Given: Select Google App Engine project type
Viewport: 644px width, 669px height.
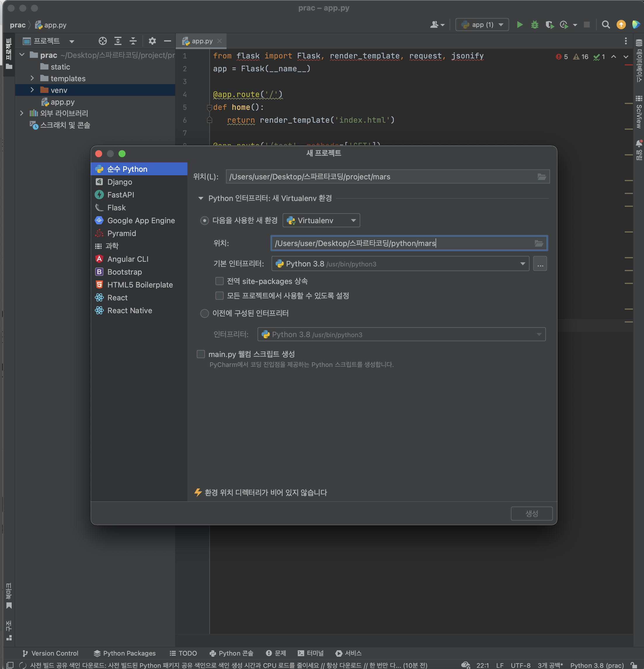Looking at the screenshot, I should coord(139,221).
